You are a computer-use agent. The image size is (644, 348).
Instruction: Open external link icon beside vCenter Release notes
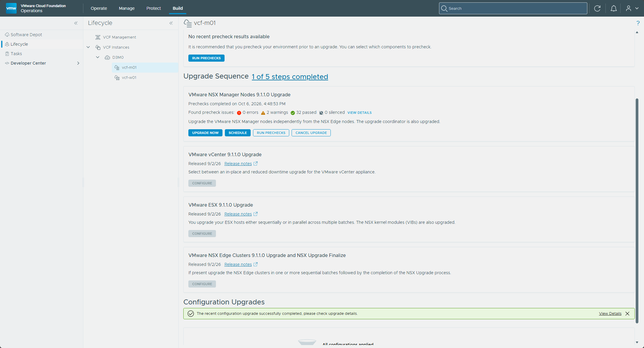(x=255, y=163)
